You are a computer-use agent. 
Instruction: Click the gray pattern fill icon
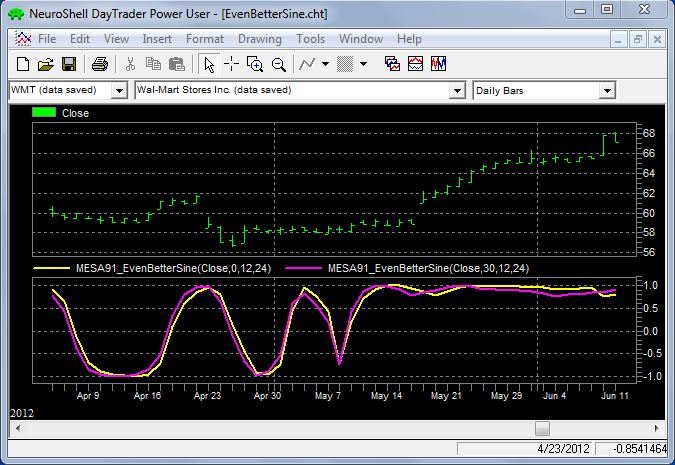tap(345, 64)
